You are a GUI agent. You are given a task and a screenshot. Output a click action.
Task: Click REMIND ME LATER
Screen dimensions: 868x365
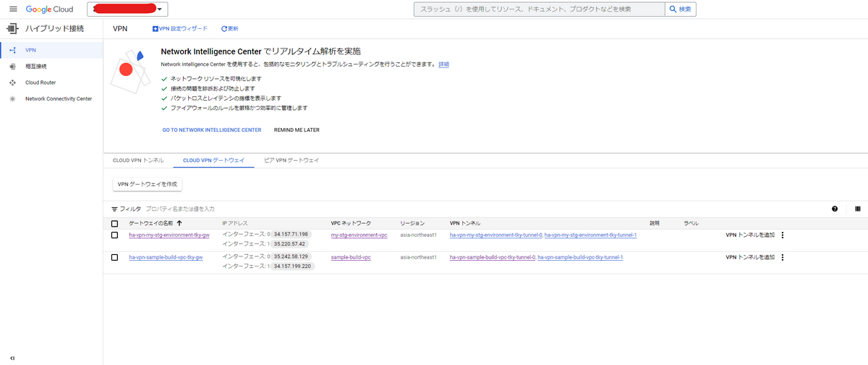click(297, 130)
